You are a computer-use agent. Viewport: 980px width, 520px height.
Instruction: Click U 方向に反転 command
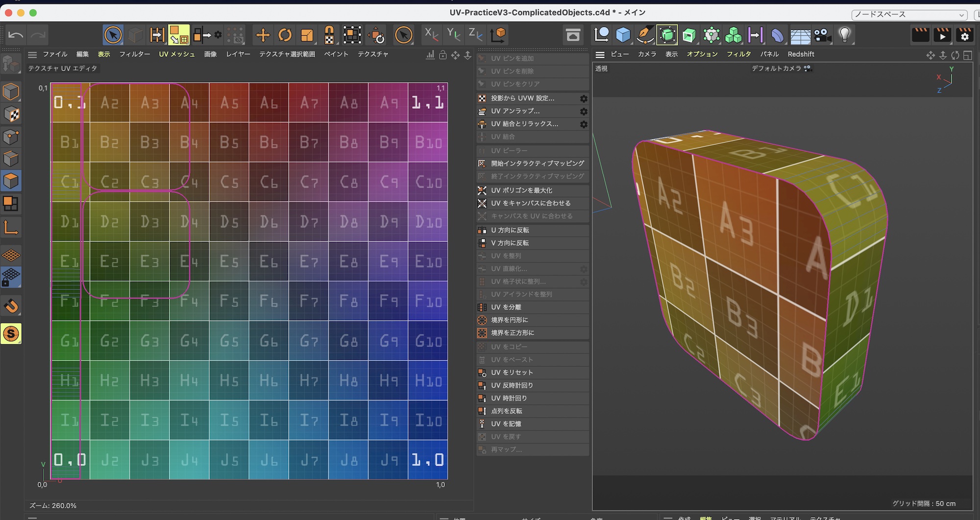tap(510, 230)
